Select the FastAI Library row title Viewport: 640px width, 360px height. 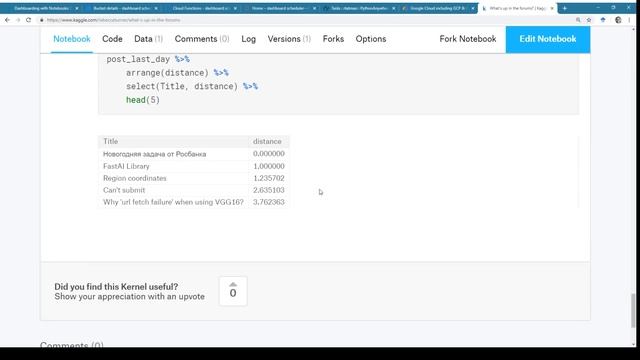(126, 166)
